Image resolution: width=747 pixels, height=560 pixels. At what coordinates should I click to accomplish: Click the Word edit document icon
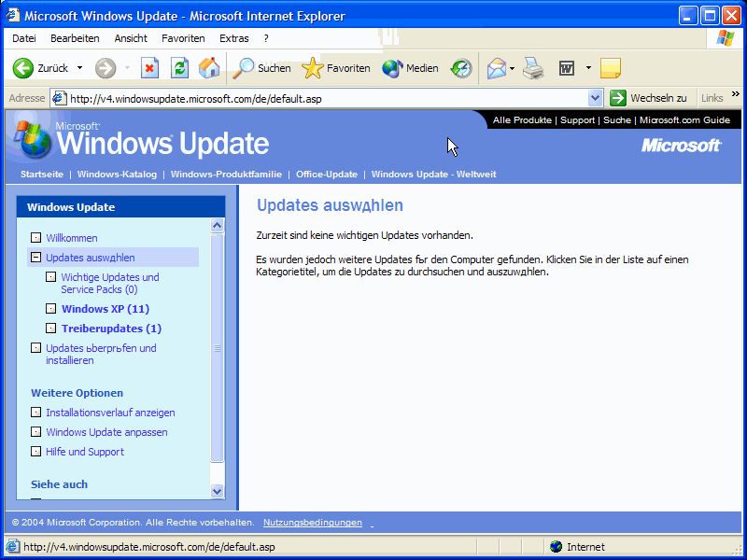point(567,68)
